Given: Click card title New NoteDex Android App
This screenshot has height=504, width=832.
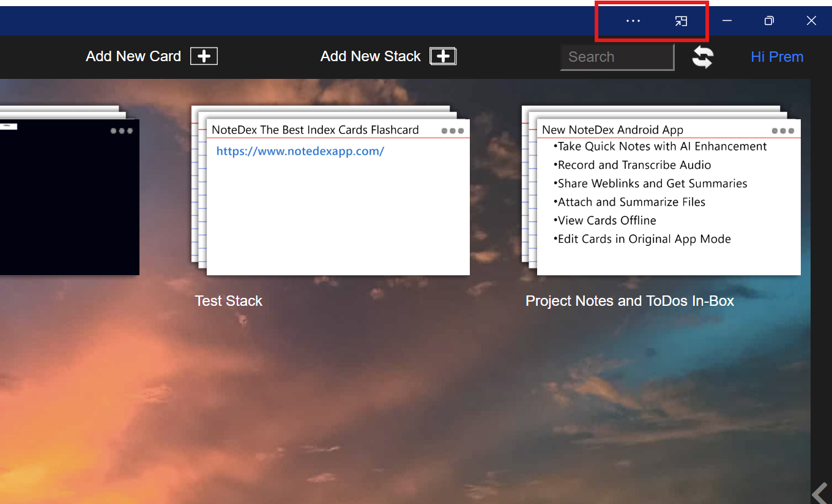Looking at the screenshot, I should (612, 130).
